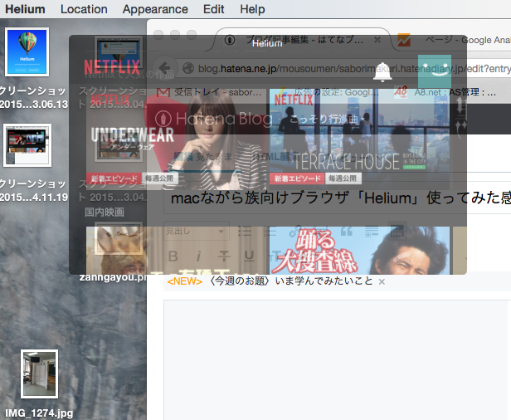Screen dimensions: 511x420
Task: Open the 今週のお題 topic link
Action: pyautogui.click(x=291, y=281)
